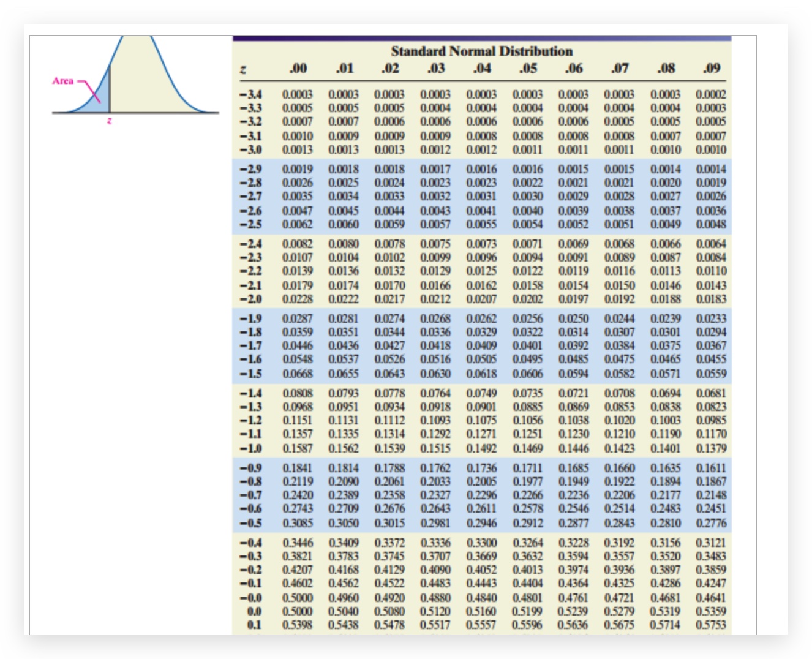Click the cell value 0.0559
The height and width of the screenshot is (659, 812).
[712, 374]
